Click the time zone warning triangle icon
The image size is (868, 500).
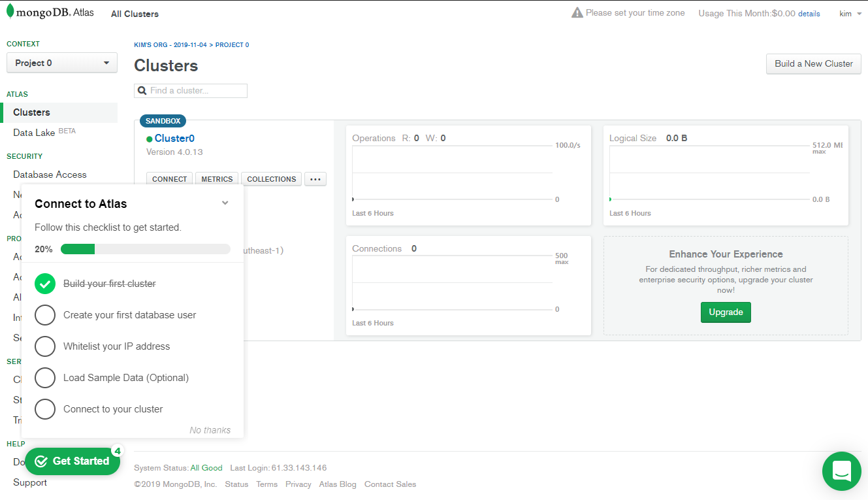577,13
